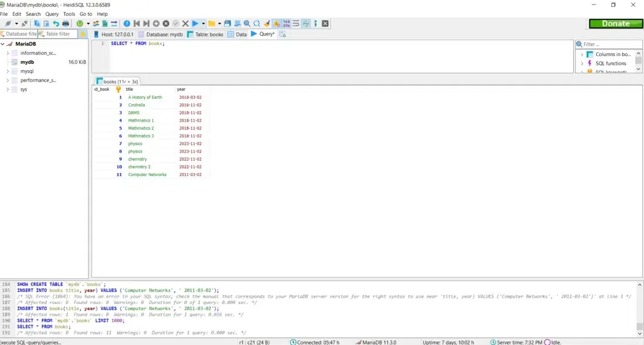Click the green Donate button
Screen dimensions: 644x345
(615, 23)
